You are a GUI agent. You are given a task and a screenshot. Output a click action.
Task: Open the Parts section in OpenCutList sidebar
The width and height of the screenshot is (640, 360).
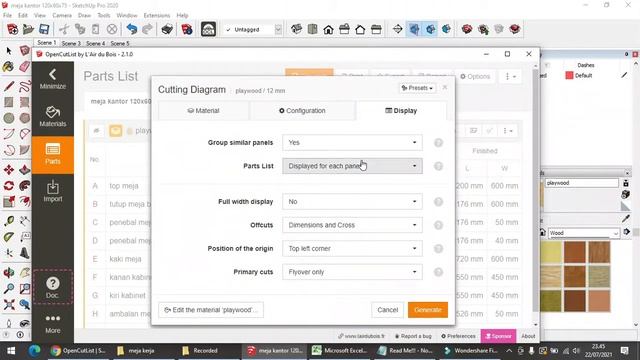(x=53, y=154)
